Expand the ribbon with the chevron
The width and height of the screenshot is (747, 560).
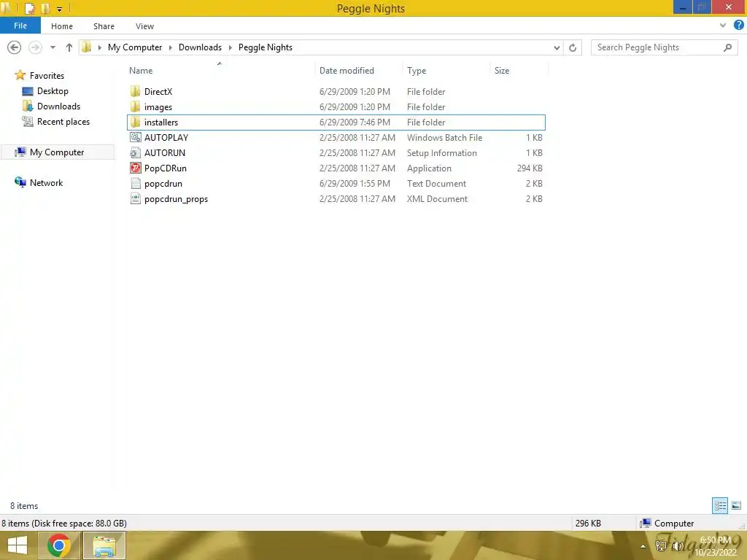pyautogui.click(x=723, y=26)
